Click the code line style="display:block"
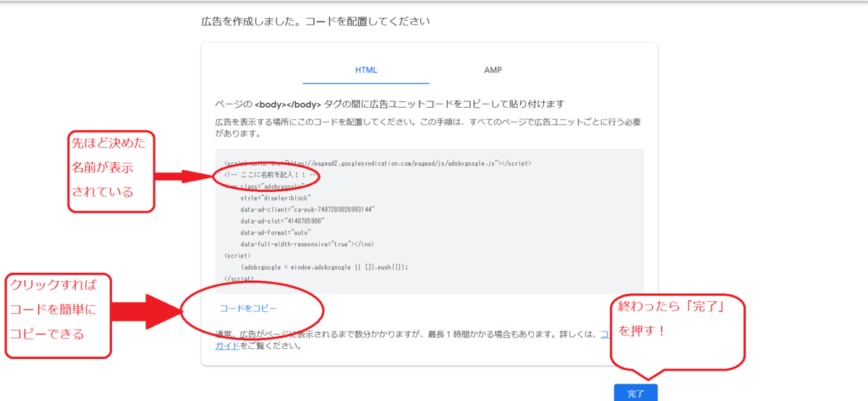The height and width of the screenshot is (401, 868). 276,197
